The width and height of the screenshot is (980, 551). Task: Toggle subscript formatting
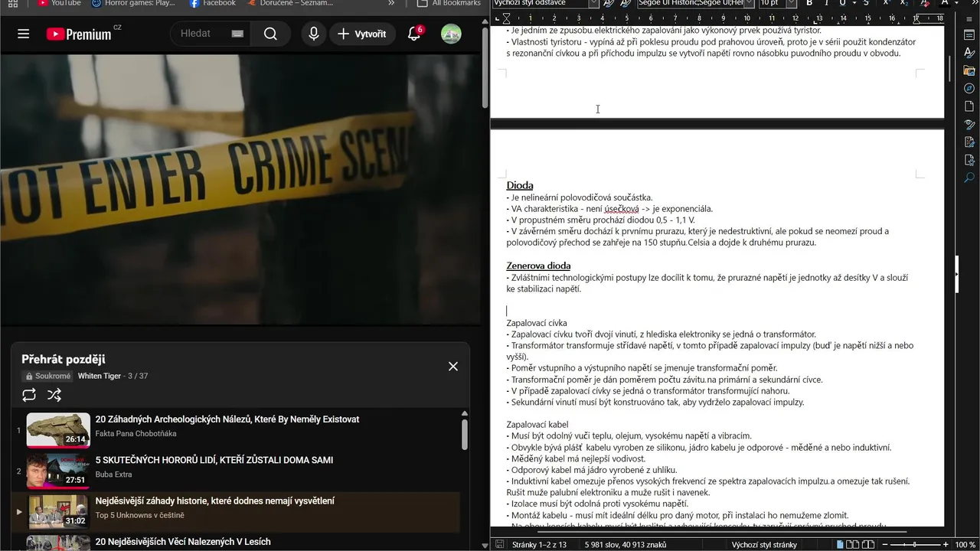[x=905, y=3]
